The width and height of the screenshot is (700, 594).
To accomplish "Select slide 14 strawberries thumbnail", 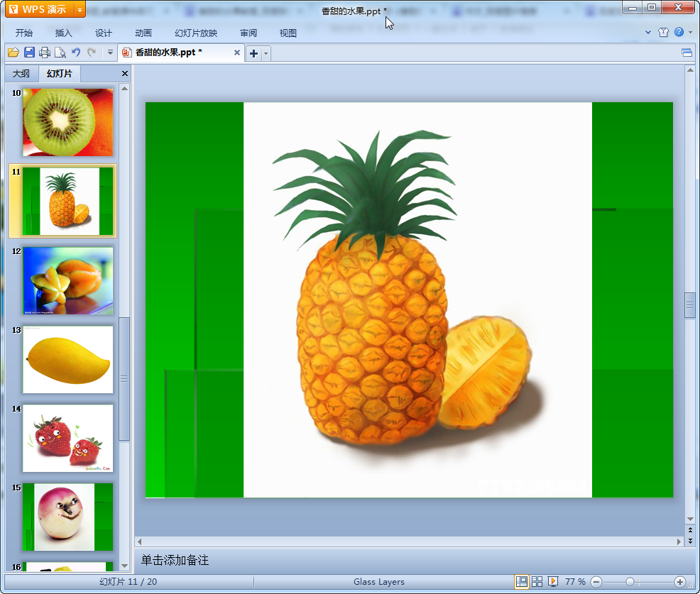I will coord(68,439).
